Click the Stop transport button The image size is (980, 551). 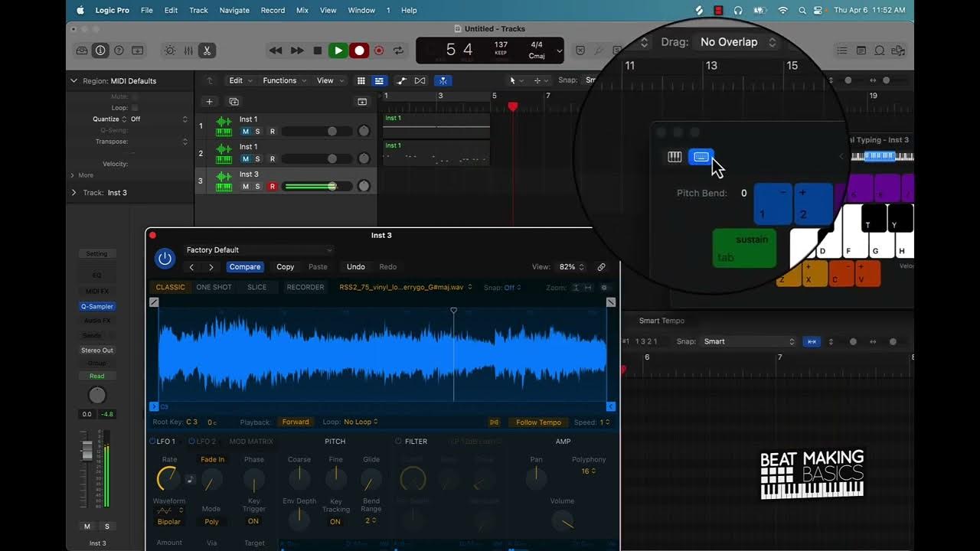[318, 51]
